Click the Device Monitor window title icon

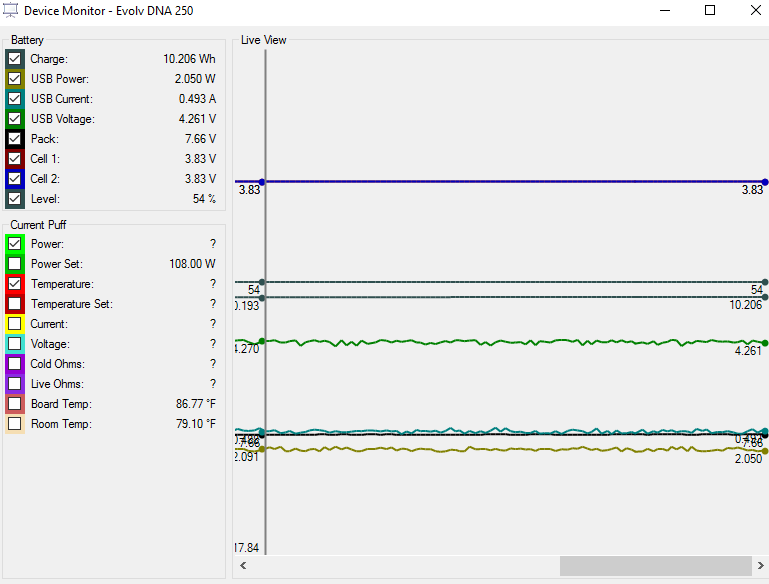pyautogui.click(x=12, y=10)
